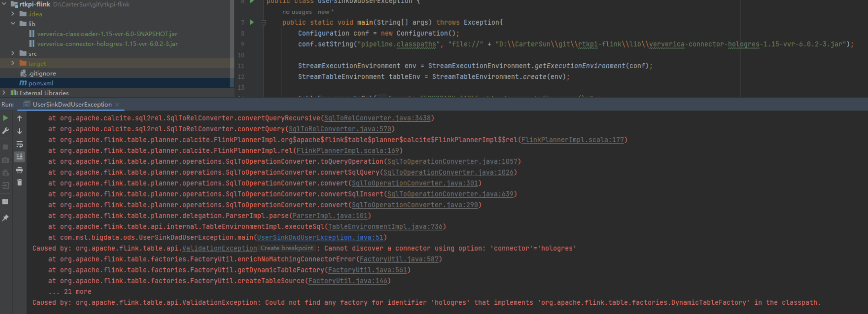Open SqlToOperationConverter.java:301 link

point(415,183)
